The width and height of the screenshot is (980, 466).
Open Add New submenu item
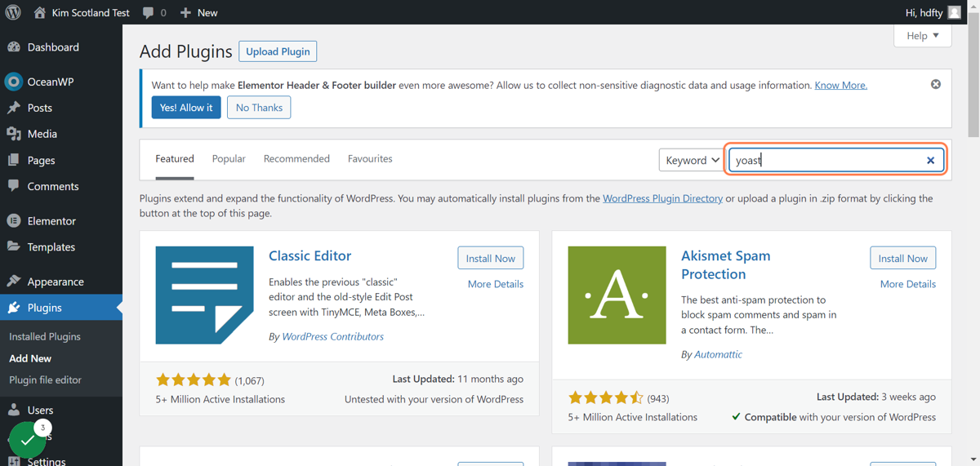click(x=30, y=358)
